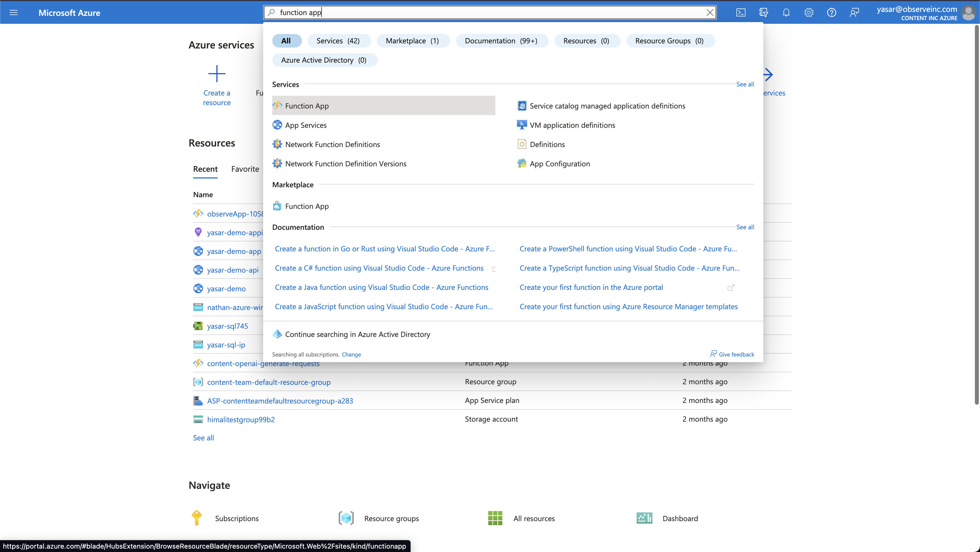
Task: Choose Function App under Services results
Action: (307, 106)
